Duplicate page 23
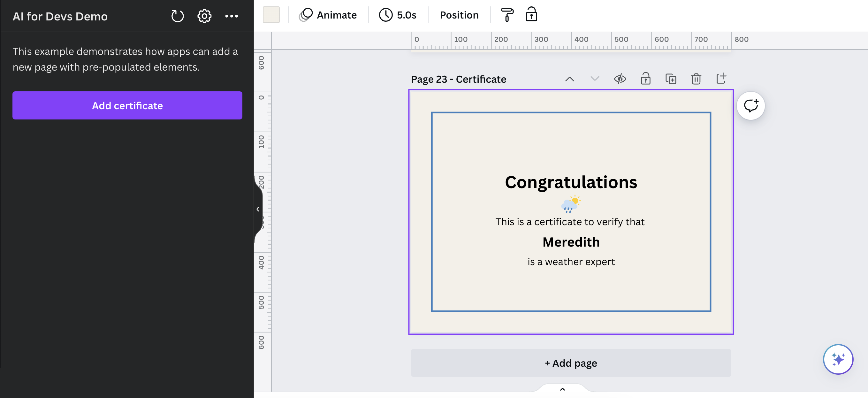 (671, 79)
